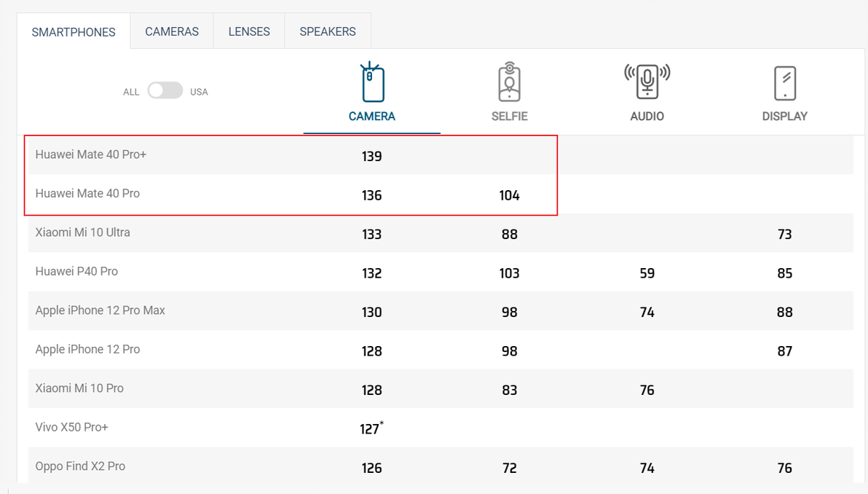
Task: Open Vivo X50 Pro+ entry
Action: [72, 427]
